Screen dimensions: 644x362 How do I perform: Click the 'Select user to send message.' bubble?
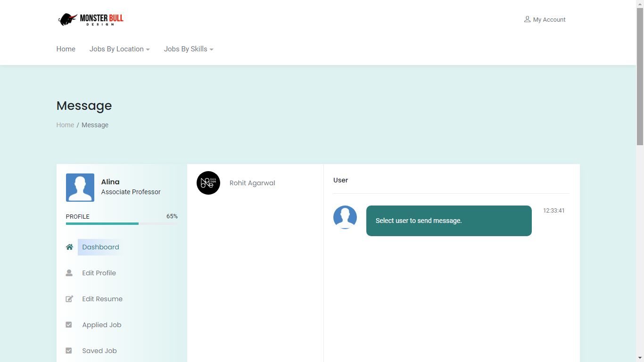[x=449, y=221]
